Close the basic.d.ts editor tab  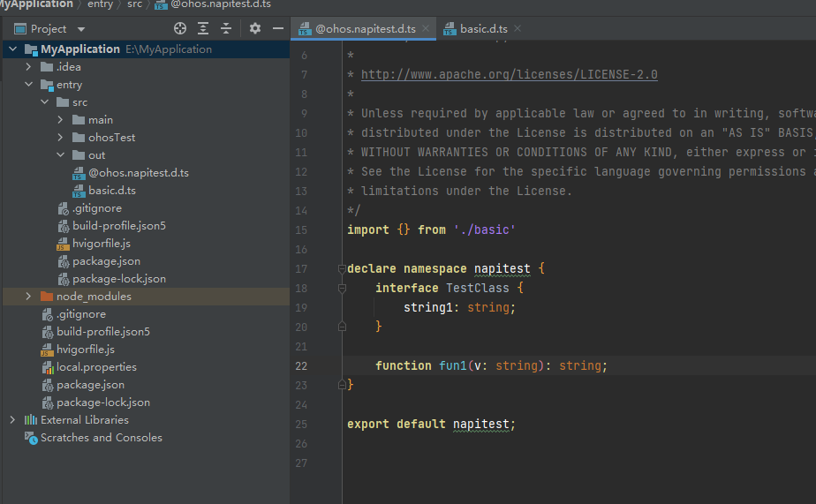pos(518,29)
